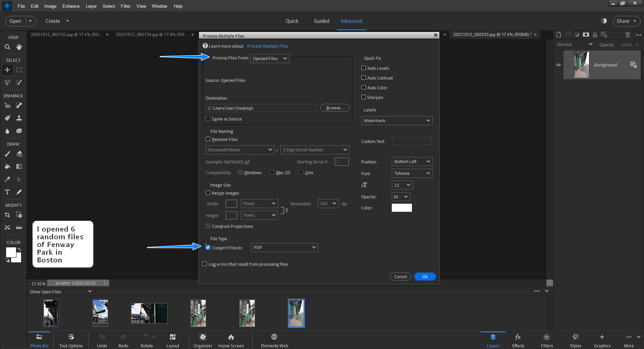The image size is (644, 349).
Task: Delete the layer using the trash icon
Action: [x=628, y=35]
